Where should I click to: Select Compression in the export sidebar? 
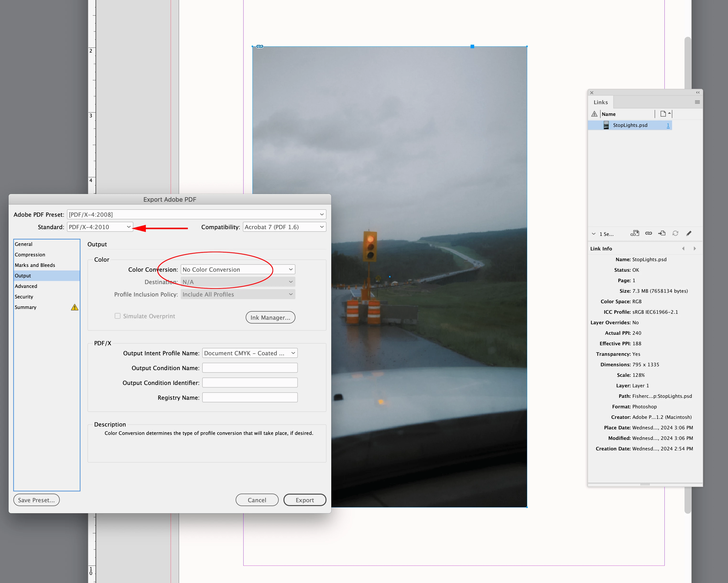30,254
